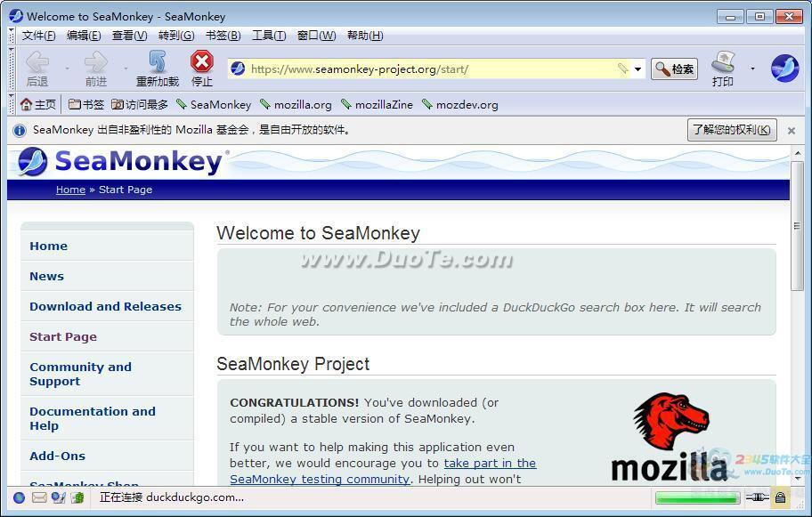Screen dimensions: 812x517
Task: Open the Bookmarks (书签) folder
Action: click(x=86, y=104)
